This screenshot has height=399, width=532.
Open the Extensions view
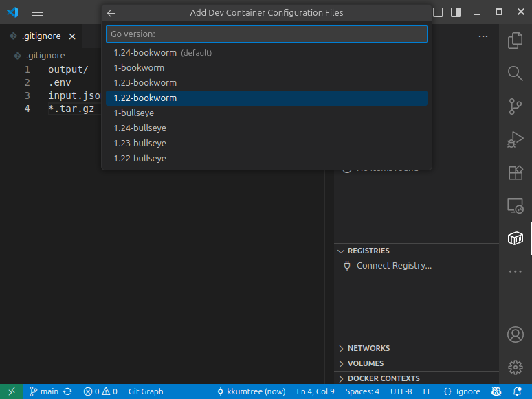click(515, 172)
